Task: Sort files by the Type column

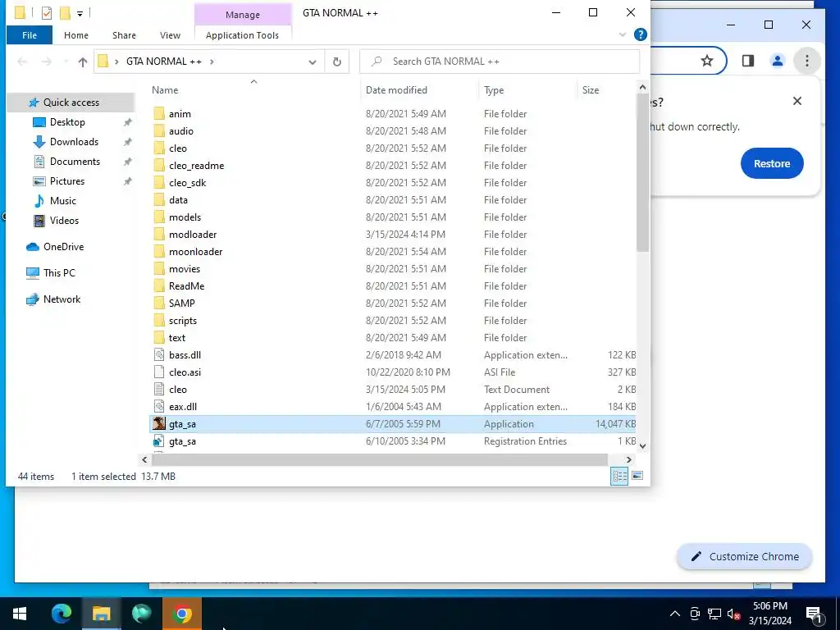Action: pos(493,90)
